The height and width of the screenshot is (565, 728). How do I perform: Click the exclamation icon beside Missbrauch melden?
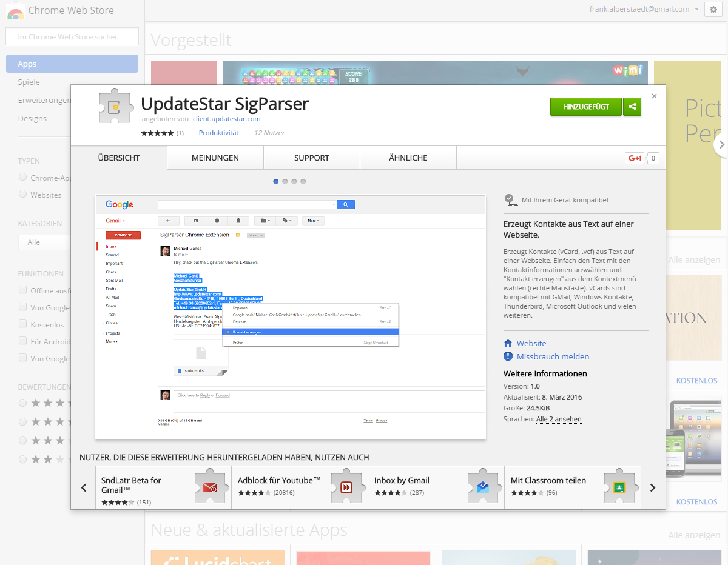pos(508,356)
